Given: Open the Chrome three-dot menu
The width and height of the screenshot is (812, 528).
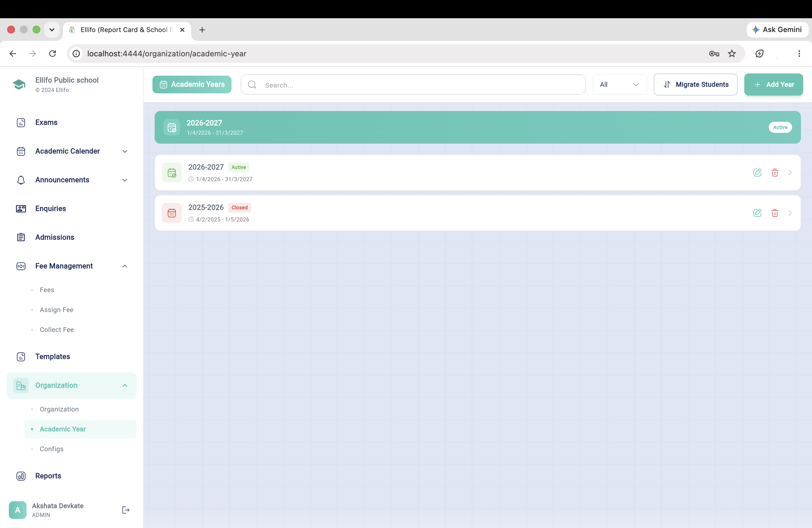Looking at the screenshot, I should pos(799,54).
